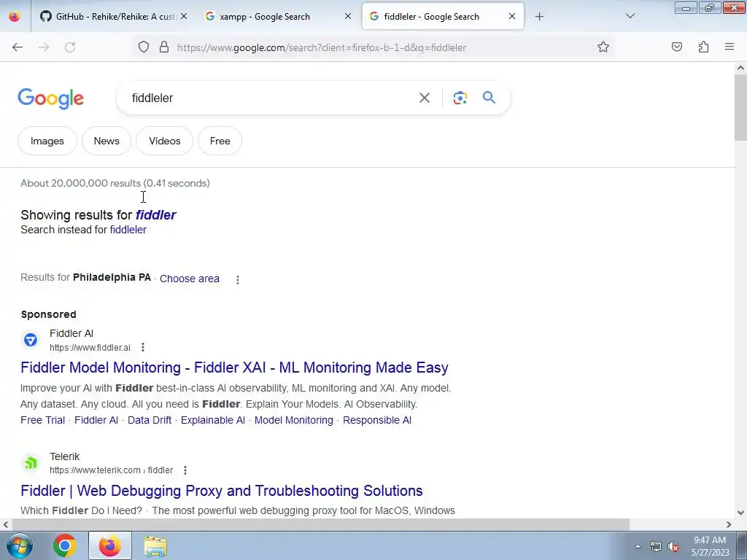This screenshot has width=747, height=560.
Task: Click the Google logo
Action: (x=51, y=98)
